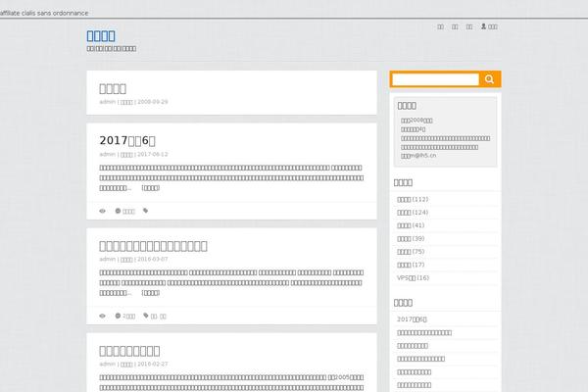Select sidebar category with count (75)
588x392 pixels.
(x=411, y=252)
